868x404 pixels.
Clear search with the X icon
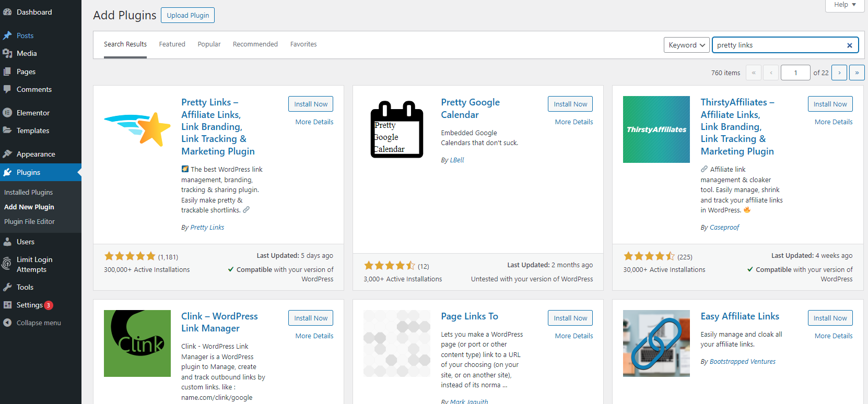pos(850,45)
